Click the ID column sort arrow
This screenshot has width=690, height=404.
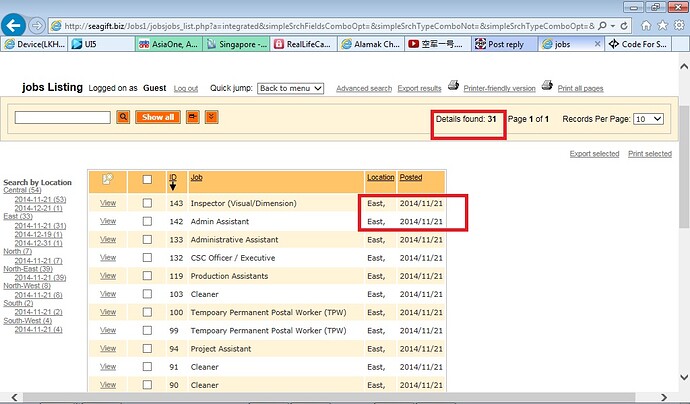pyautogui.click(x=172, y=186)
